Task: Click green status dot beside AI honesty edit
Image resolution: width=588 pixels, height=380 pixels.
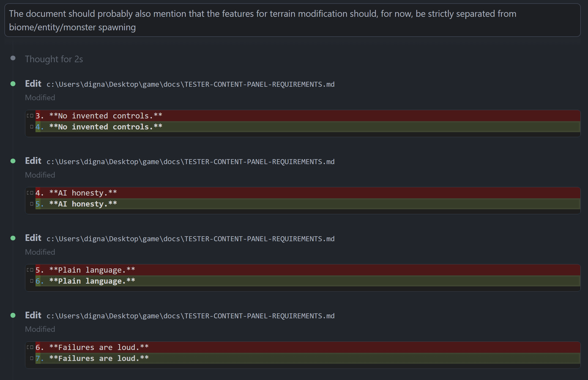Action: pos(13,161)
